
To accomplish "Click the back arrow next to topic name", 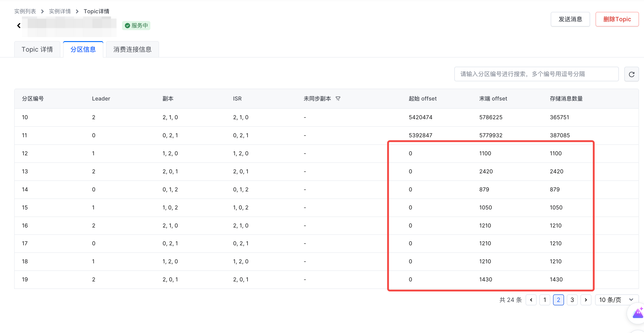I will click(x=19, y=26).
